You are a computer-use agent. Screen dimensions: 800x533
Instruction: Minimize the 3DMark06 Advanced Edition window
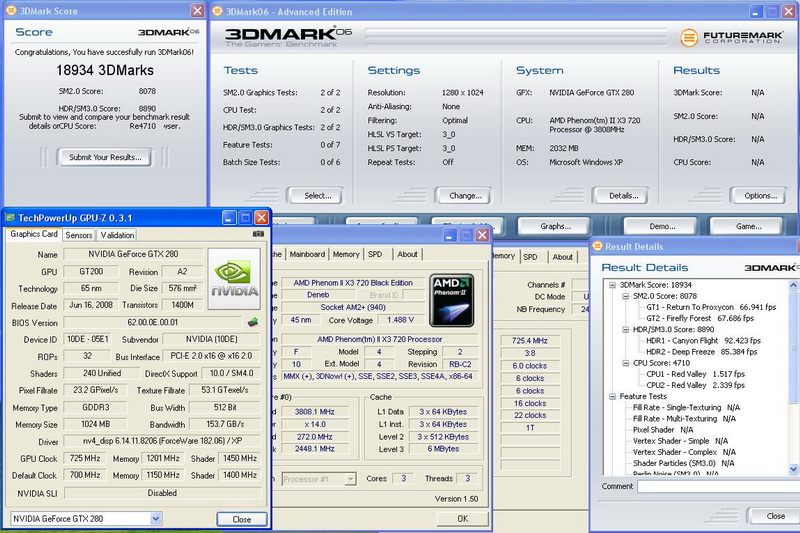tap(756, 12)
